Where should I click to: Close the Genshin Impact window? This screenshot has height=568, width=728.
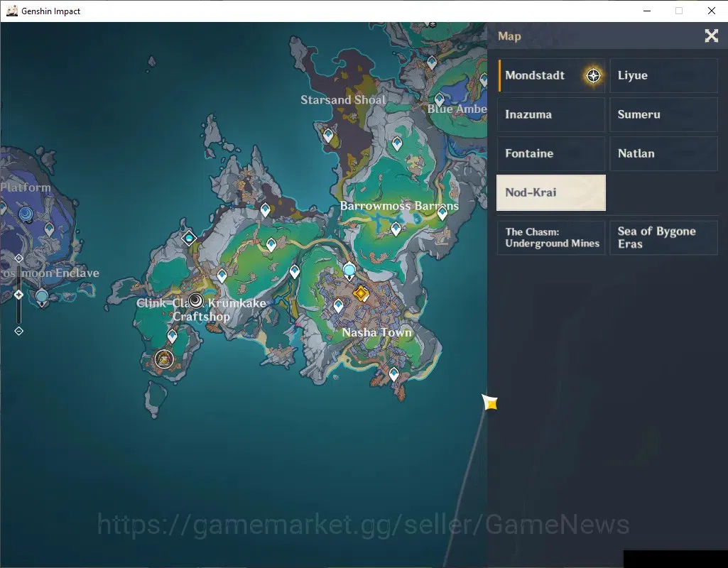[711, 11]
